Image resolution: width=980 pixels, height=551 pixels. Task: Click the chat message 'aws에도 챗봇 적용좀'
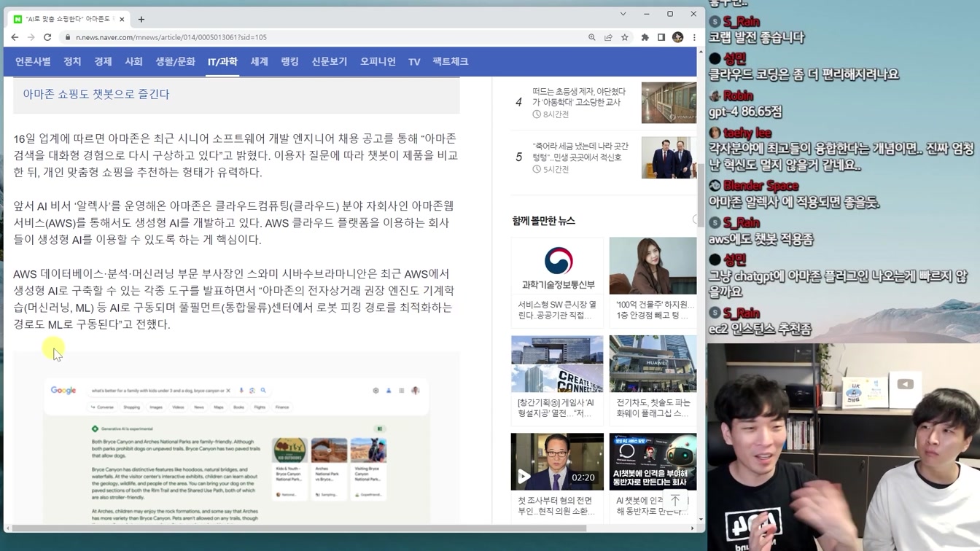point(761,239)
